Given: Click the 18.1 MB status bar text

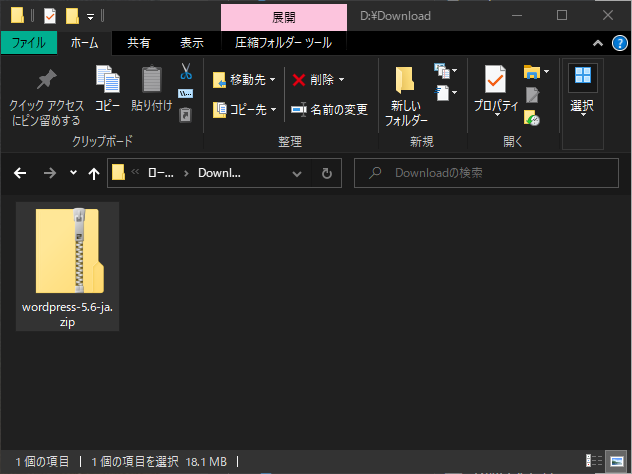Looking at the screenshot, I should pos(206,462).
